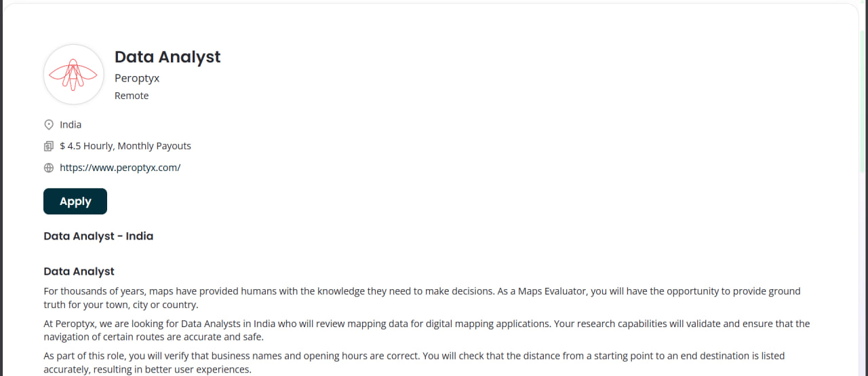
Task: Click the location pin icon beside India
Action: tap(49, 125)
